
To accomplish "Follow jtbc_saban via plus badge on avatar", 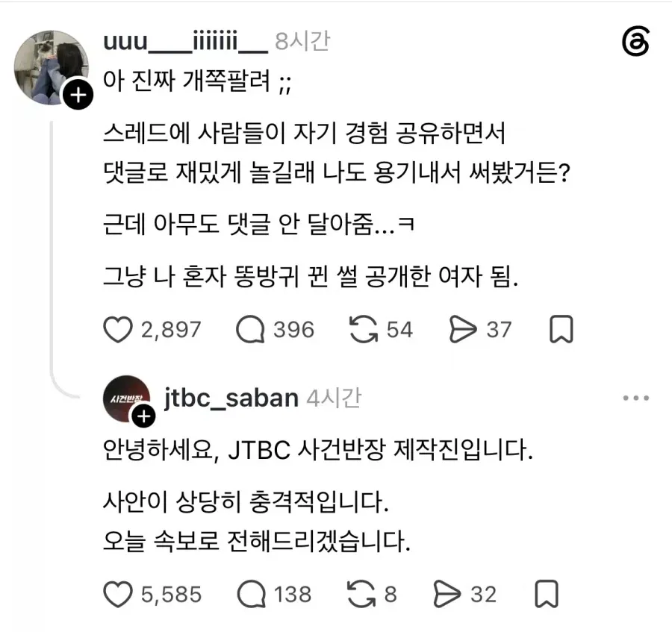I will pos(143,416).
